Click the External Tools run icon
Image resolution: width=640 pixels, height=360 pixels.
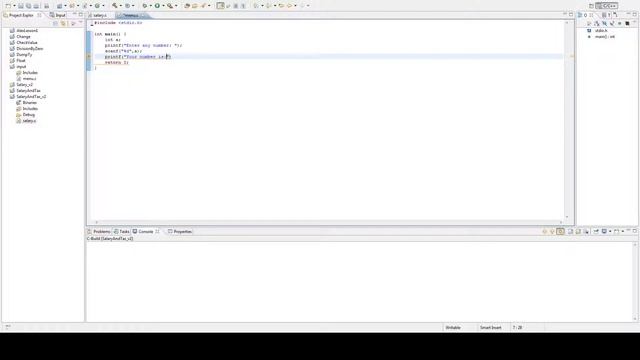tap(170, 6)
